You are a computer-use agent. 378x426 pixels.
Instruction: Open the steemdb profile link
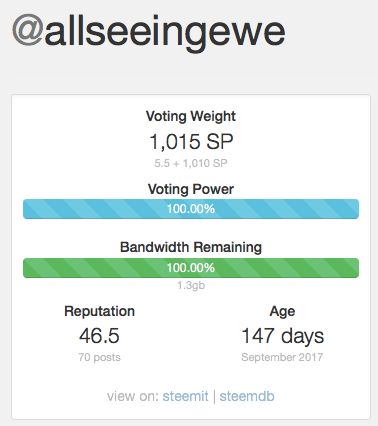(247, 396)
